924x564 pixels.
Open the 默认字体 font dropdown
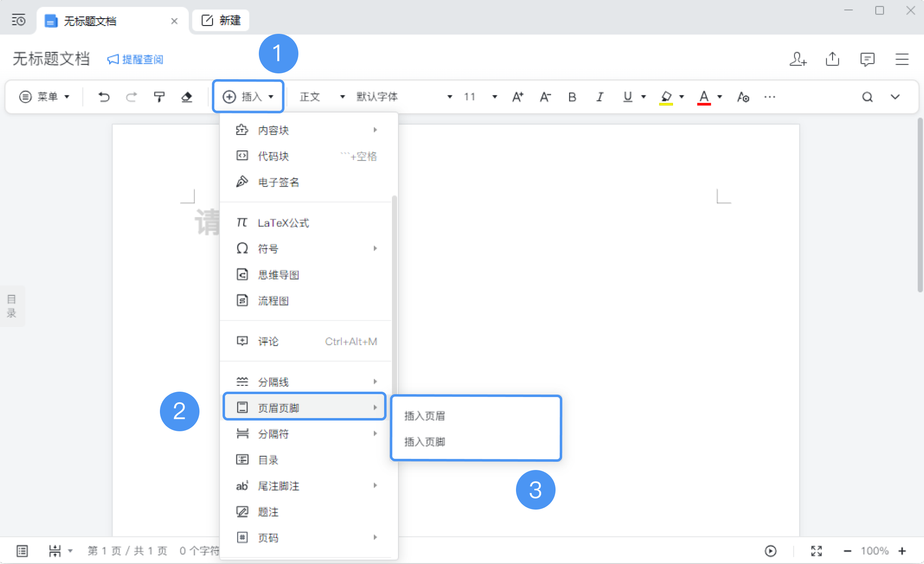[x=404, y=97]
